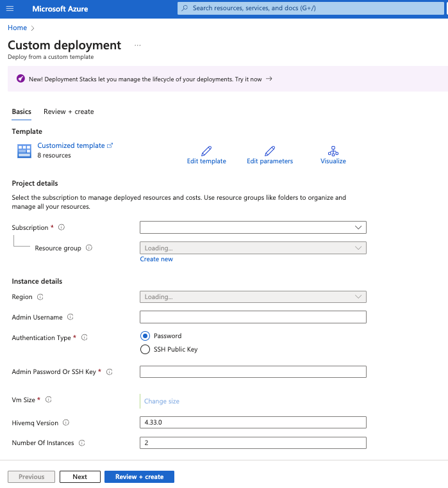Click the Edit template label

206,161
